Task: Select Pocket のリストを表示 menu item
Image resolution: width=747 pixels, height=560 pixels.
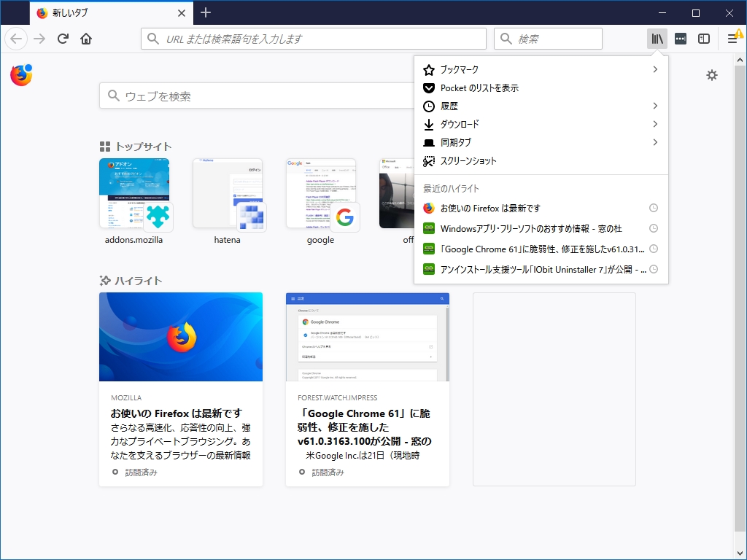Action: 541,88
